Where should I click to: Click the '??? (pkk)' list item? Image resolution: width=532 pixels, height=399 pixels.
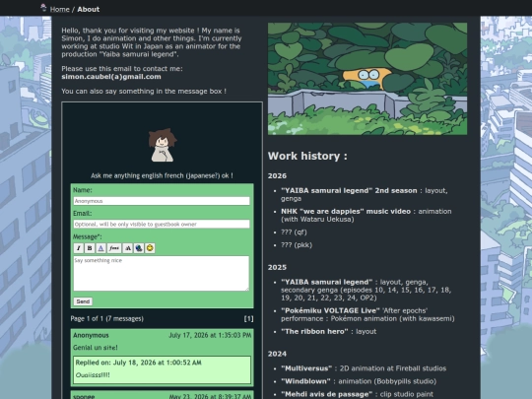(x=297, y=245)
